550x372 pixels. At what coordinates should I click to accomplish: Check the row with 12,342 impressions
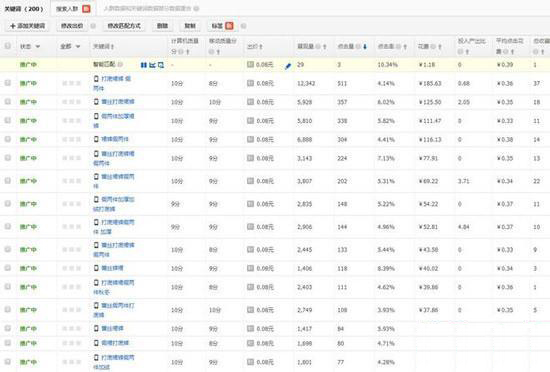click(x=7, y=83)
